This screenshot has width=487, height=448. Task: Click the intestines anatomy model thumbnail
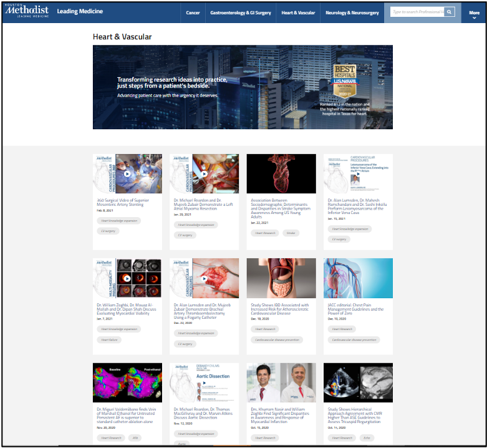(281, 278)
